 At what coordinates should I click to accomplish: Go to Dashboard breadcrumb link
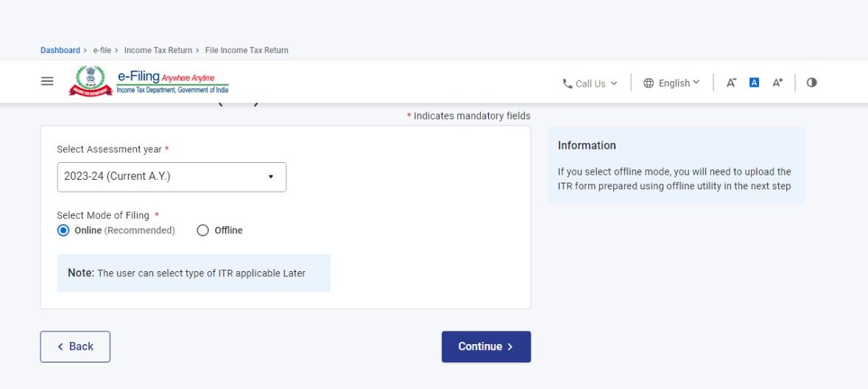pyautogui.click(x=60, y=50)
